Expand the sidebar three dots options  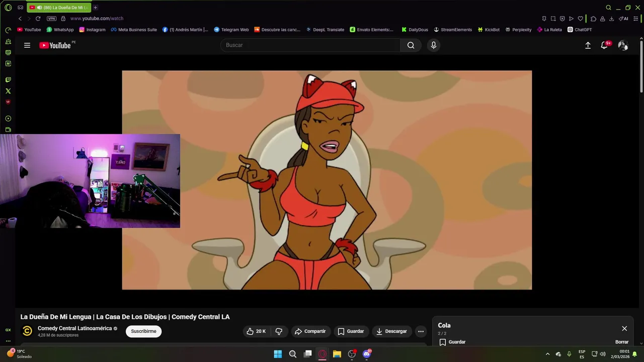(x=8, y=341)
